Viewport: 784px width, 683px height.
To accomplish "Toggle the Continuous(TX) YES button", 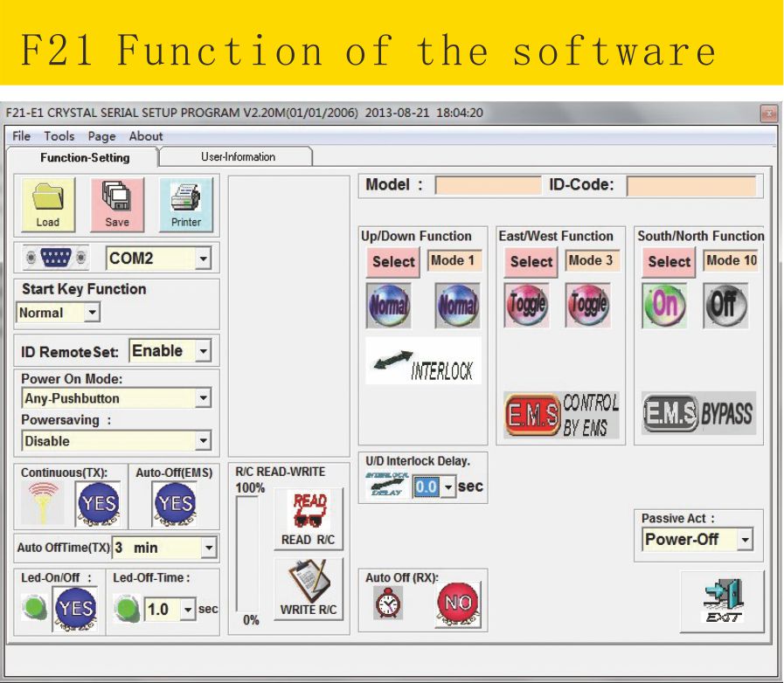I will pyautogui.click(x=97, y=503).
